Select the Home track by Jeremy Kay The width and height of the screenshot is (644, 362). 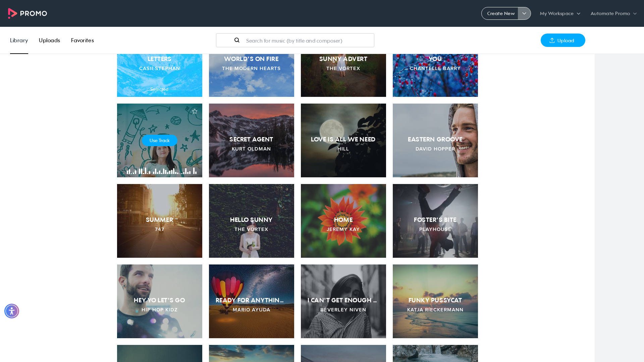[x=343, y=221]
